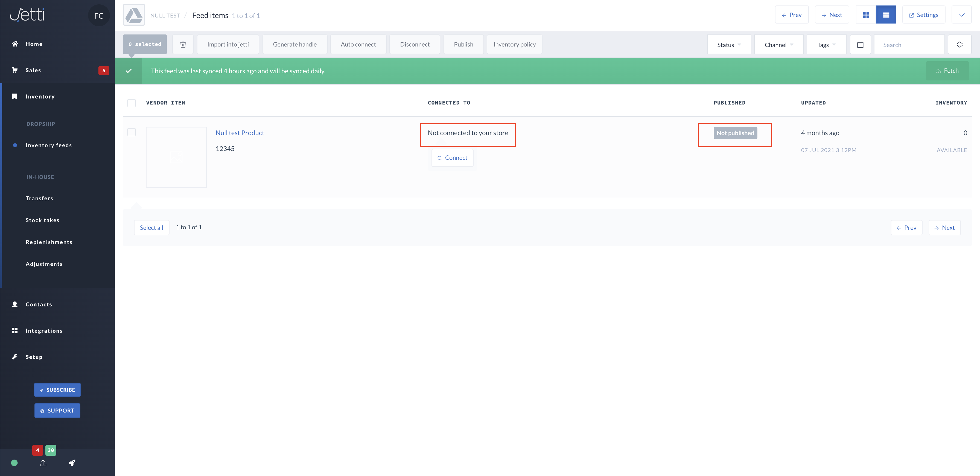Click the bottom Next button
This screenshot has width=980, height=476.
tap(945, 228)
